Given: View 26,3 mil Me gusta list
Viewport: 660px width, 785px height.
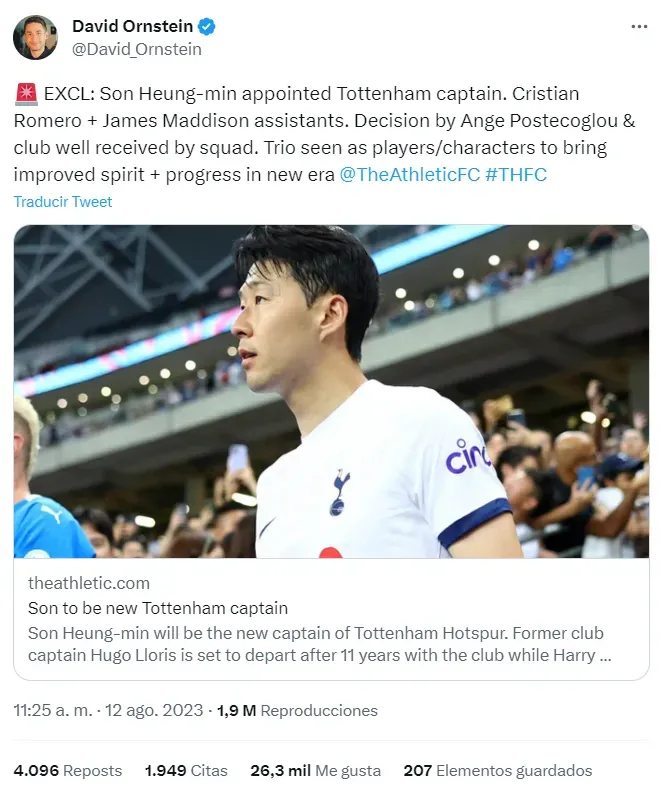Looking at the screenshot, I should click(x=315, y=770).
